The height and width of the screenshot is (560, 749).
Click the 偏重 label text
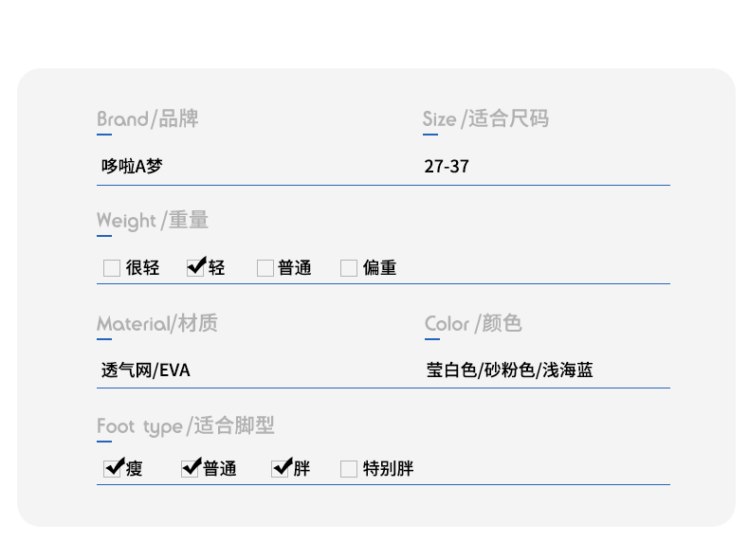click(380, 267)
